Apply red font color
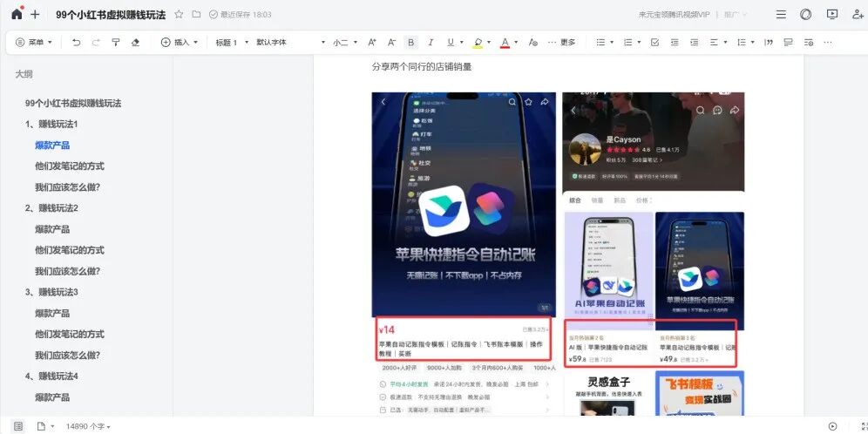This screenshot has width=868, height=434. click(505, 43)
